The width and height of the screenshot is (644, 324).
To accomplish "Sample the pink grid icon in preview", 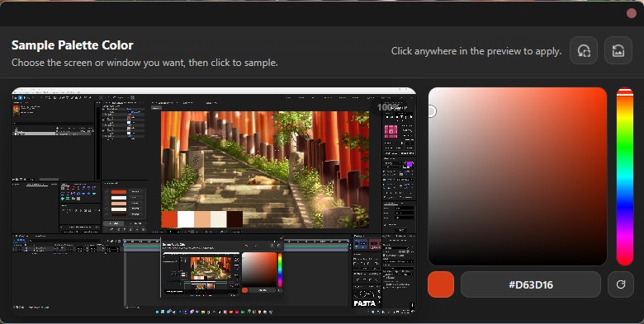I will coord(391,131).
